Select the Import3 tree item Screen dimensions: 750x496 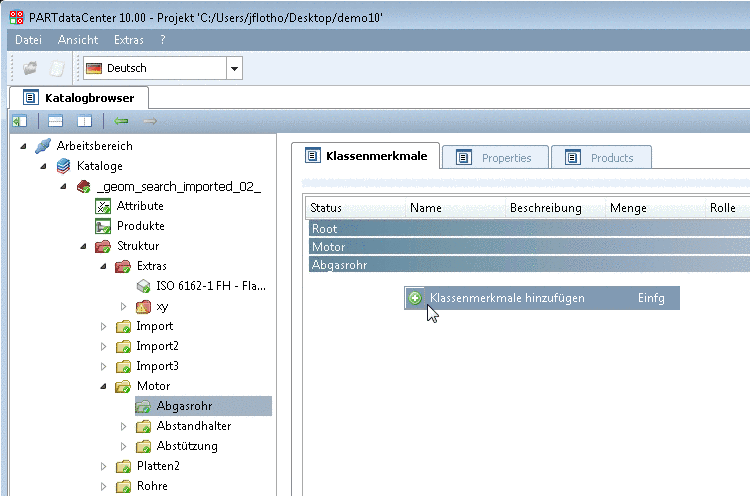click(x=157, y=366)
